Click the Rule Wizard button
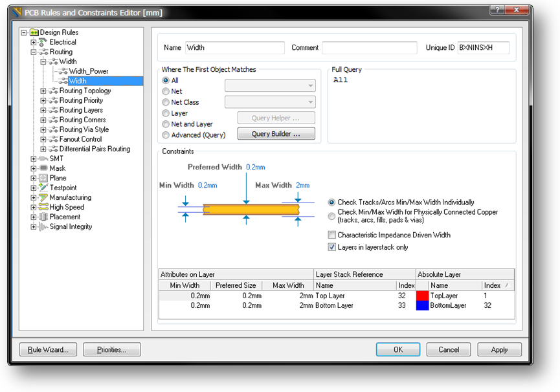This screenshot has height=392, width=560. point(48,349)
